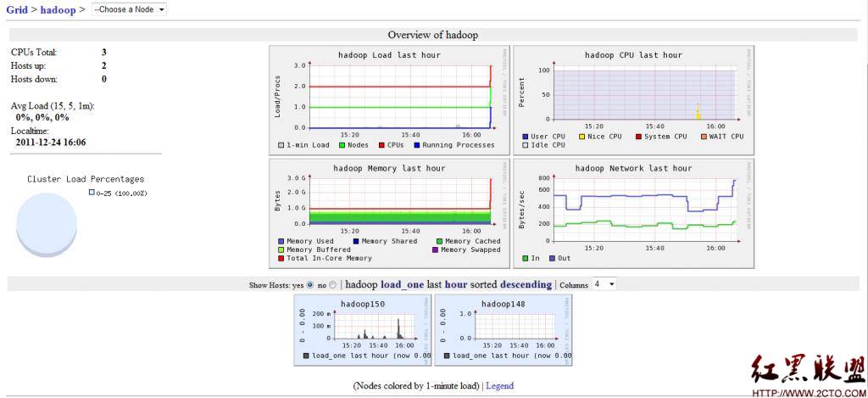Click the hour time range link

(x=455, y=284)
